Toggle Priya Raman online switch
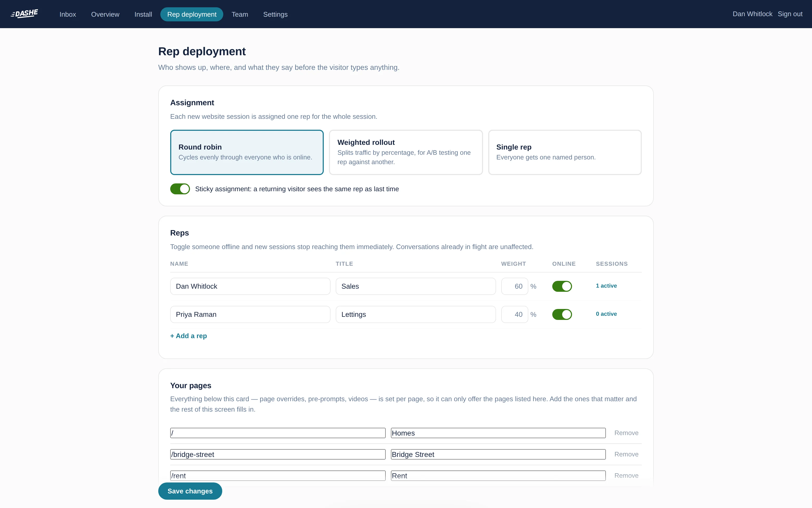Screen dimensions: 812x508 562,314
